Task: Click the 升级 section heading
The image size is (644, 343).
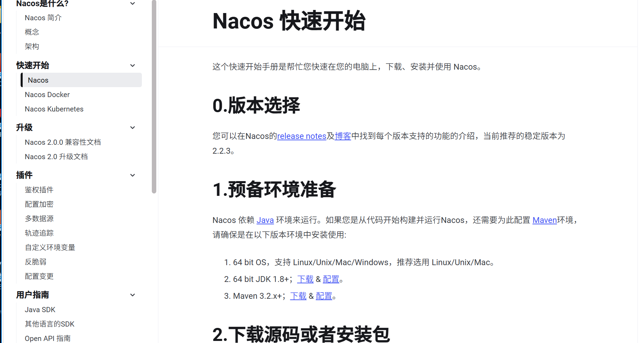Action: (24, 128)
